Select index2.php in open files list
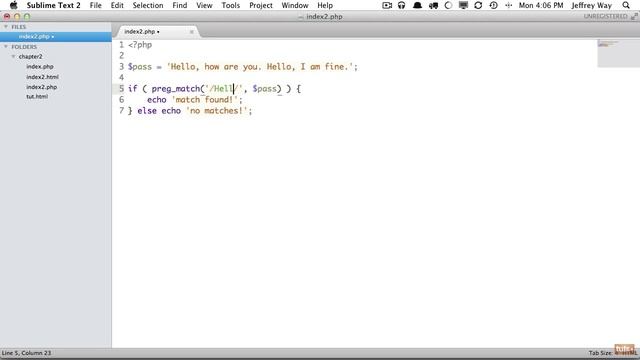The image size is (640, 360). pos(56,36)
